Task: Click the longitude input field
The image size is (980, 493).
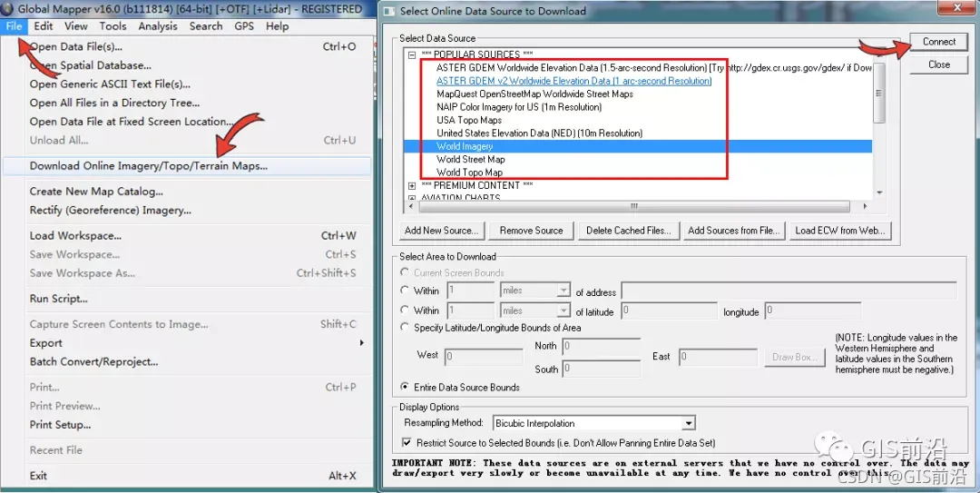Action: coord(812,311)
